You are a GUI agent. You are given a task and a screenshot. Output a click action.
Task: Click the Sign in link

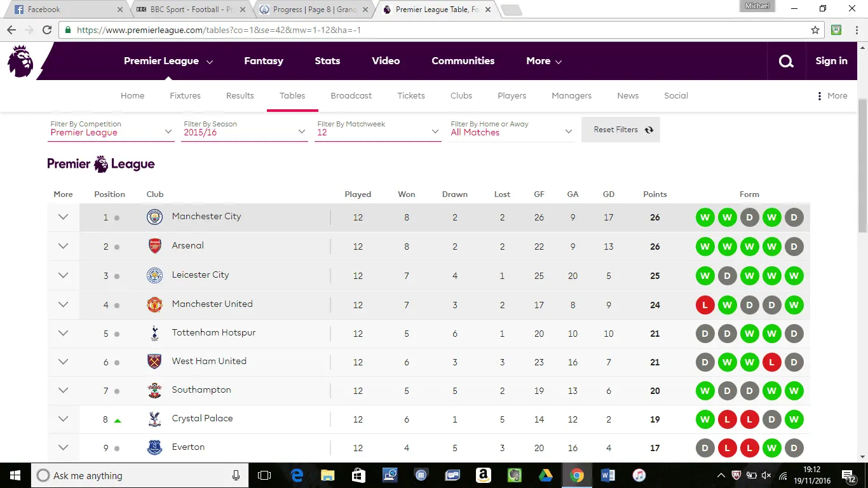(831, 61)
